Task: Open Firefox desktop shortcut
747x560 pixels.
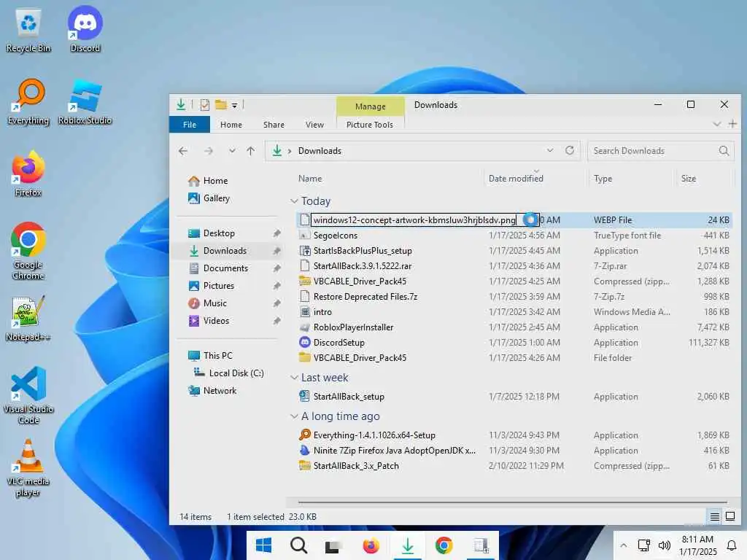Action: click(28, 174)
